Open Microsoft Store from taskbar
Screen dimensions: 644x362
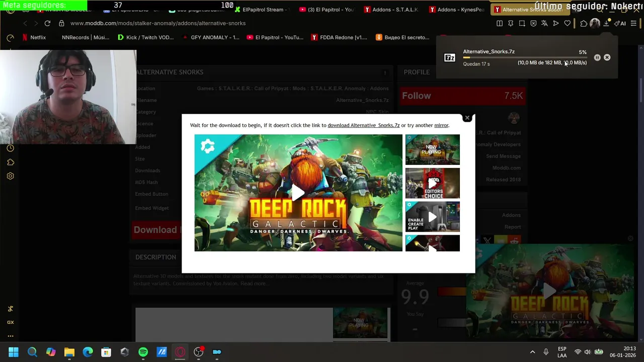click(106, 352)
